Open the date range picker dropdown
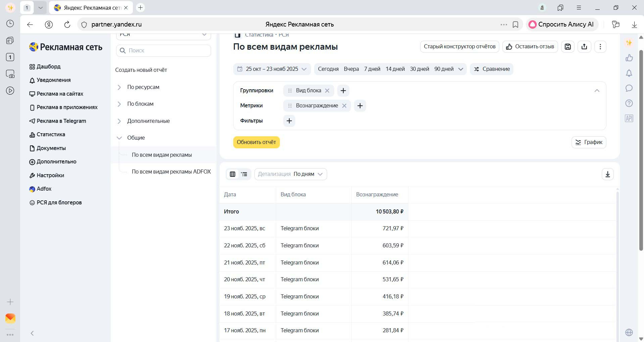 point(272,69)
